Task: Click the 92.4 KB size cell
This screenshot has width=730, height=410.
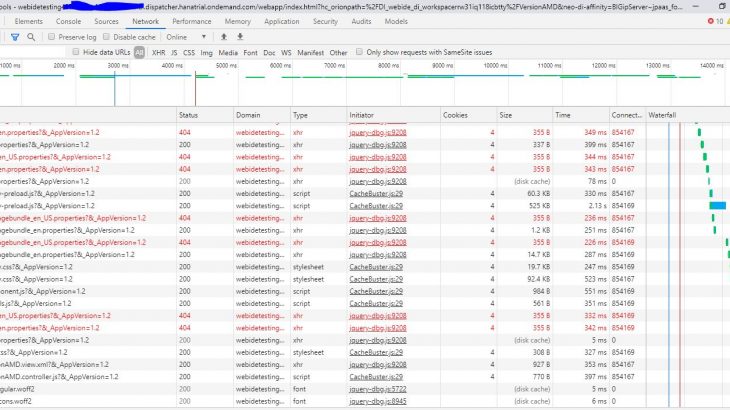Action: [x=539, y=279]
